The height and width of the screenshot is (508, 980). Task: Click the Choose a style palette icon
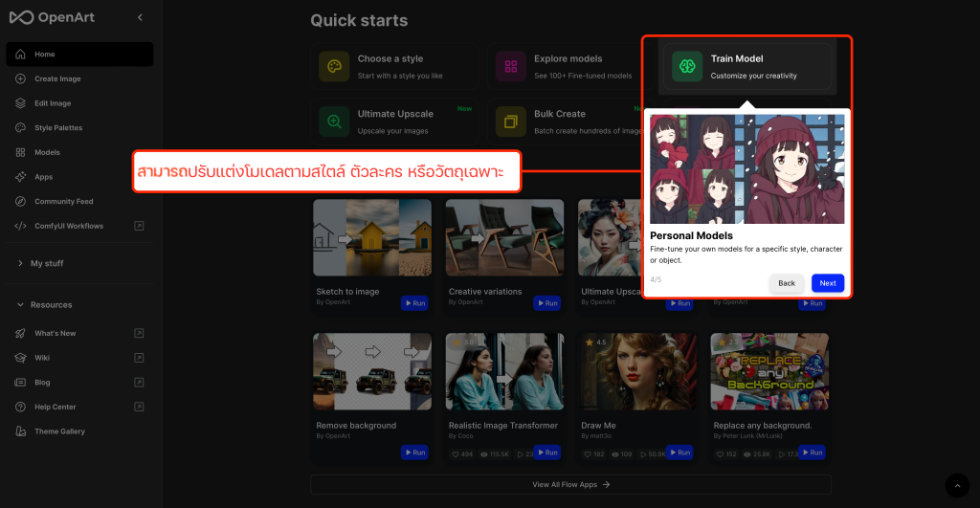click(334, 66)
